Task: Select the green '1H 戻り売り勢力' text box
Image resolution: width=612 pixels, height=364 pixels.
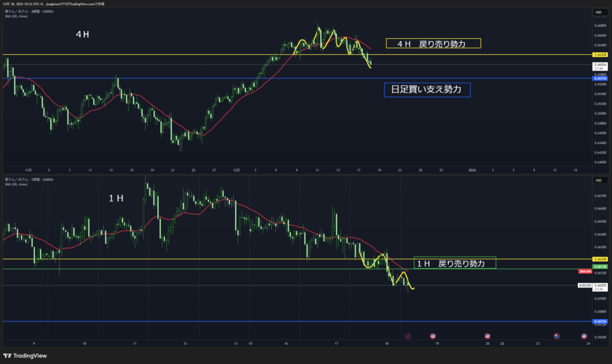Action: tap(455, 263)
